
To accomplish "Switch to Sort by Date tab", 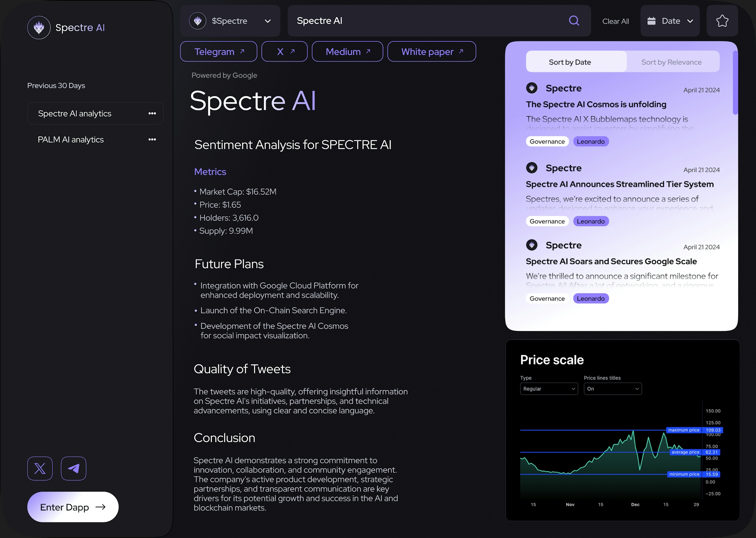I will click(576, 62).
